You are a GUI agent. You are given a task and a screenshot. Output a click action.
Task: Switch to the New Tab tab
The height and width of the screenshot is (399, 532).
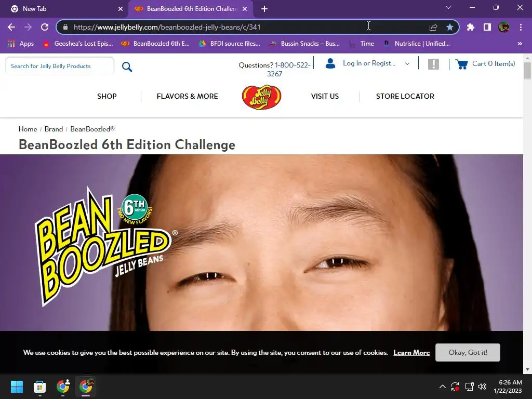pyautogui.click(x=64, y=9)
